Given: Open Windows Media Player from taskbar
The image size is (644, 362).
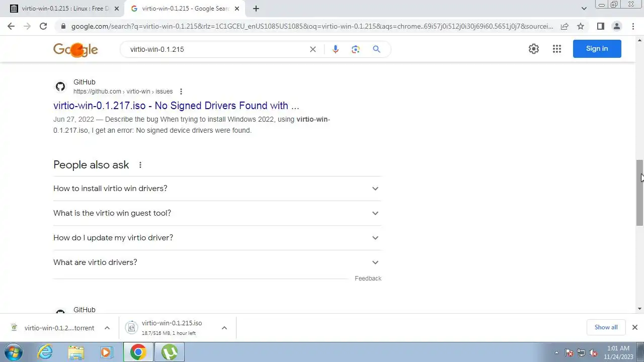Looking at the screenshot, I should (x=106, y=352).
